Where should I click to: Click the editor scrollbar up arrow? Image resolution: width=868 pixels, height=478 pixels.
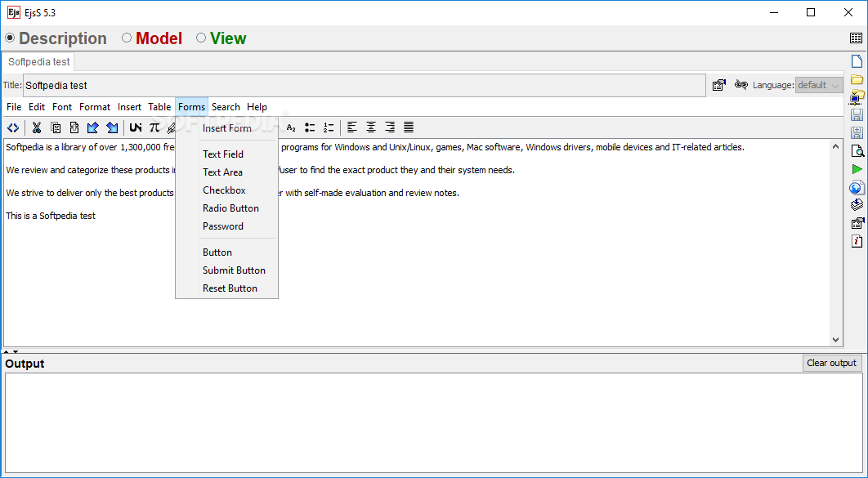(835, 146)
